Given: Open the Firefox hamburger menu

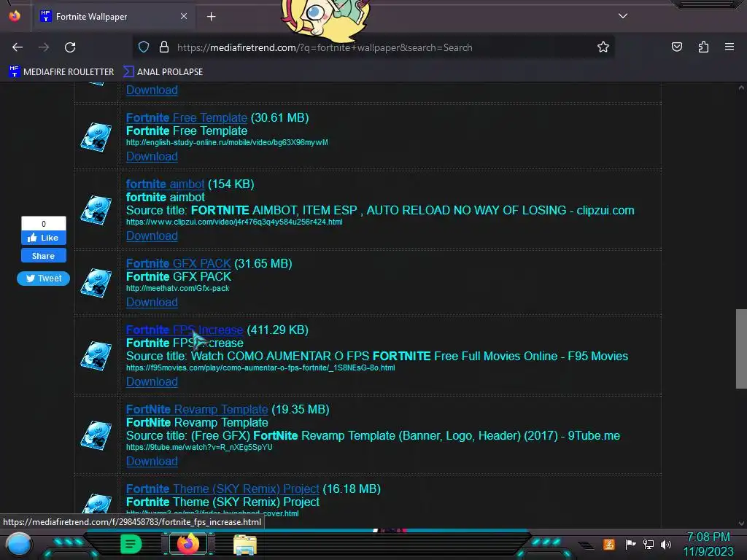Looking at the screenshot, I should [729, 47].
